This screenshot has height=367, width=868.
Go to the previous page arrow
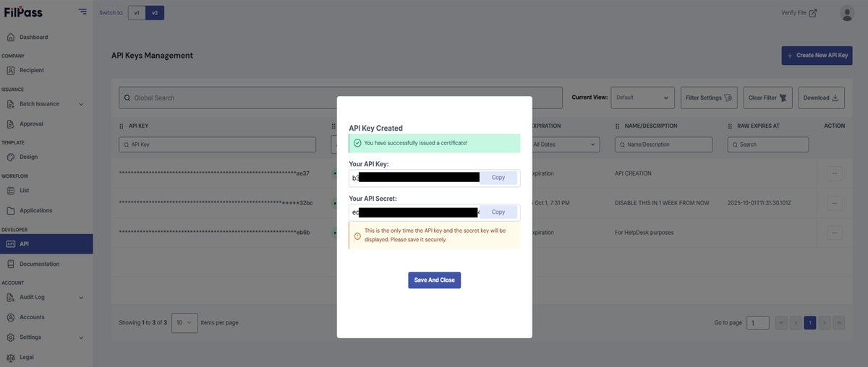click(796, 323)
